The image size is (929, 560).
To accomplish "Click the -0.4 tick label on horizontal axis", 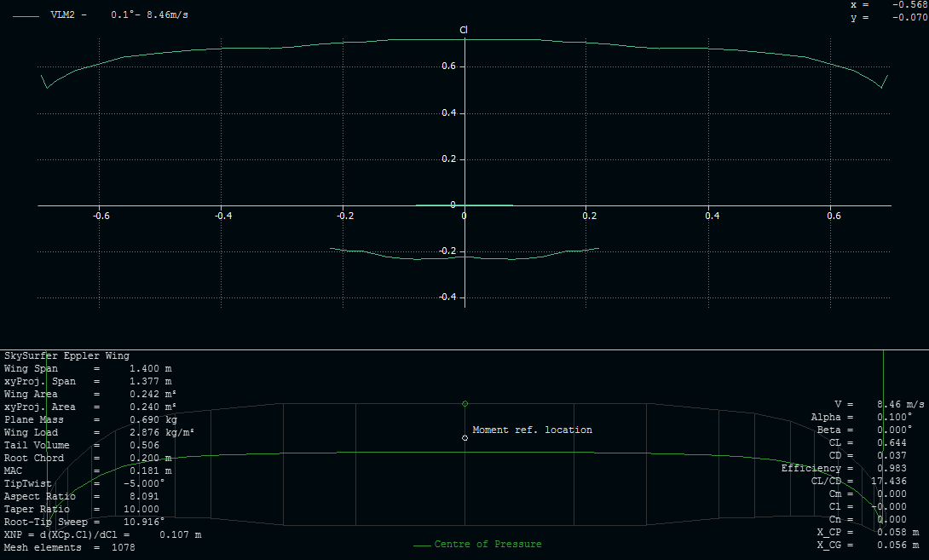I will 221,216.
